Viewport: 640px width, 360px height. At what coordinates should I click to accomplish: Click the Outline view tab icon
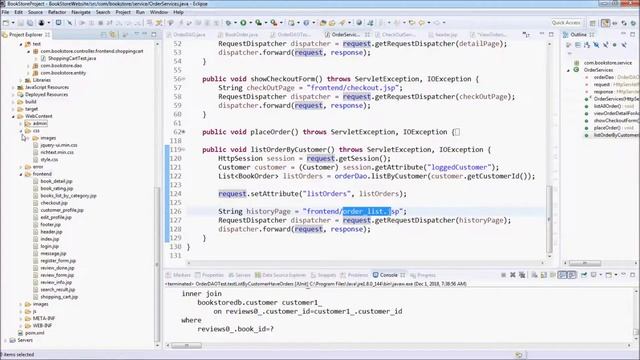[565, 35]
